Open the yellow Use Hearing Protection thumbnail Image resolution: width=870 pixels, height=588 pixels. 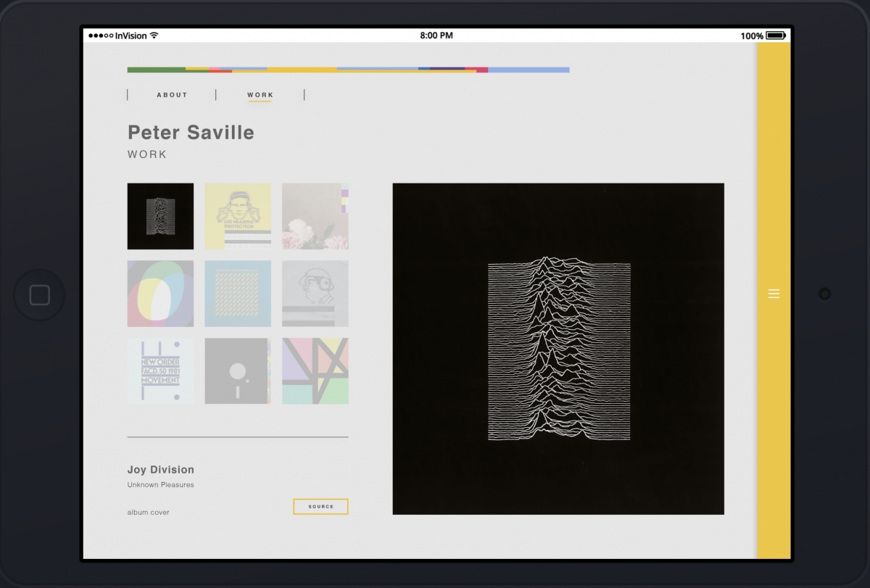[x=238, y=216]
